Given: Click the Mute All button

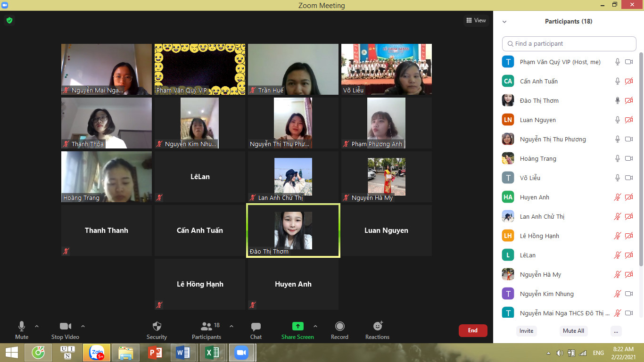Looking at the screenshot, I should point(573,331).
